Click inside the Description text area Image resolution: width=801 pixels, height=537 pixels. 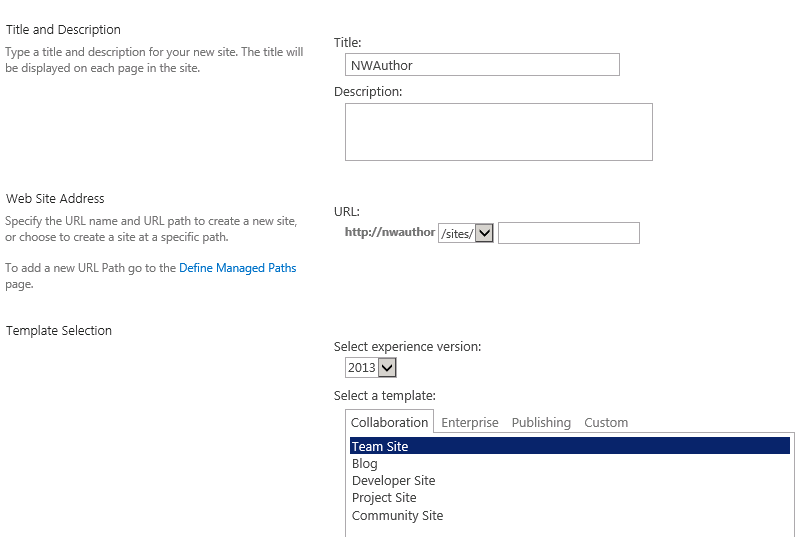(x=499, y=132)
